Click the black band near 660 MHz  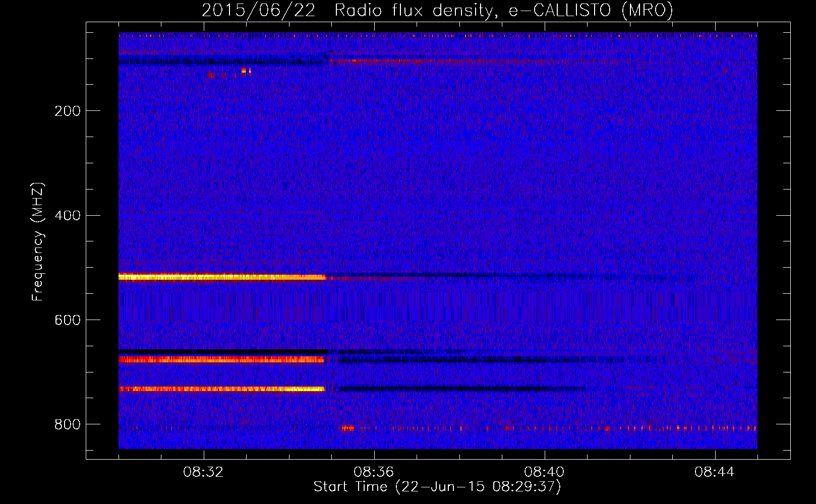tap(223, 351)
